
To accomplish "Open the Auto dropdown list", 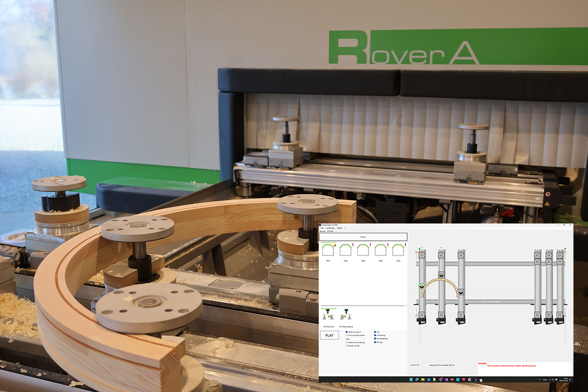I will [355, 339].
